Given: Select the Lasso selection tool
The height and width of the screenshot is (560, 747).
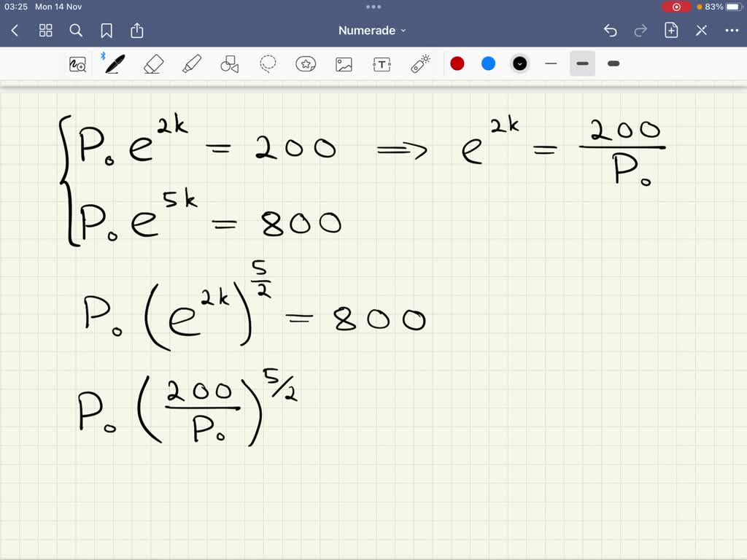Looking at the screenshot, I should point(268,64).
